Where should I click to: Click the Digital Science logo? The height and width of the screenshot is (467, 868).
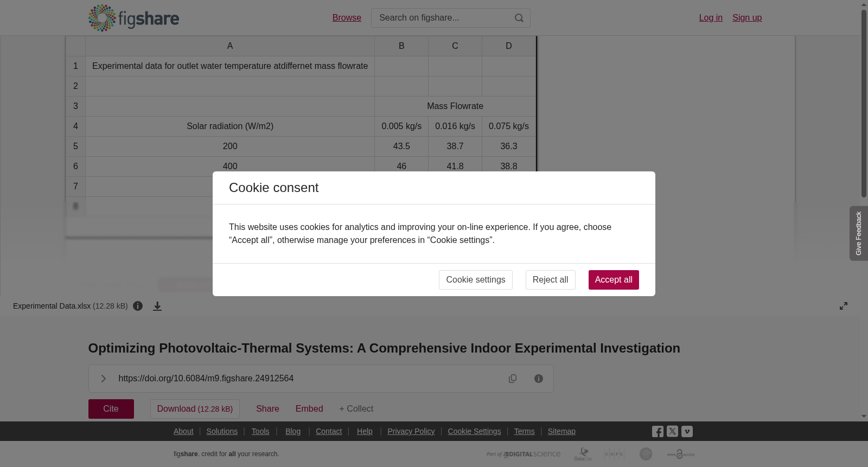click(524, 454)
